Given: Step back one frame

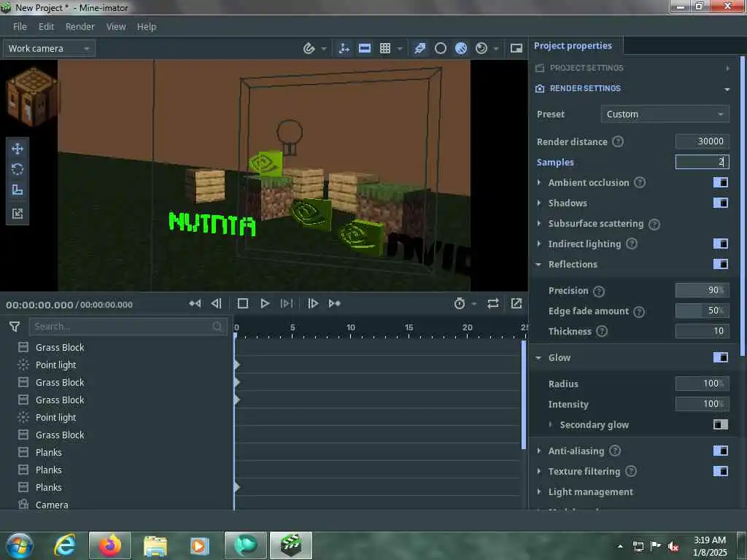Looking at the screenshot, I should tap(217, 303).
